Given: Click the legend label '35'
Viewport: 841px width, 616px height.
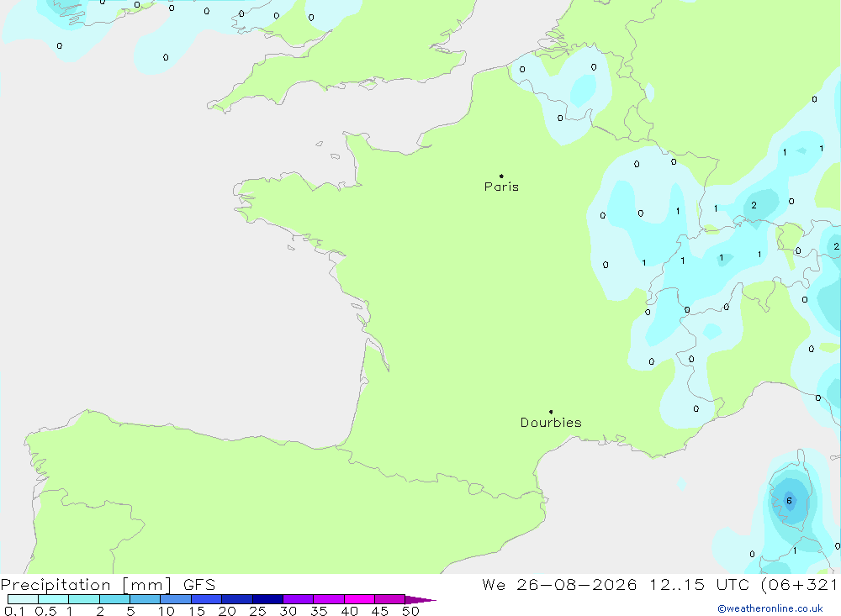Looking at the screenshot, I should click(x=319, y=611).
